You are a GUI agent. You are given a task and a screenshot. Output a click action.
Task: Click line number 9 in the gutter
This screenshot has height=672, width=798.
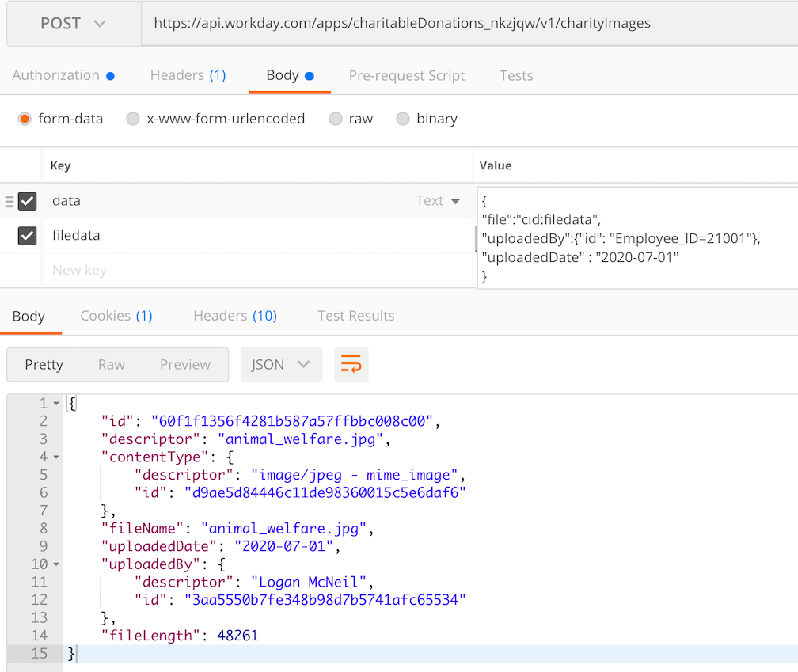(44, 546)
